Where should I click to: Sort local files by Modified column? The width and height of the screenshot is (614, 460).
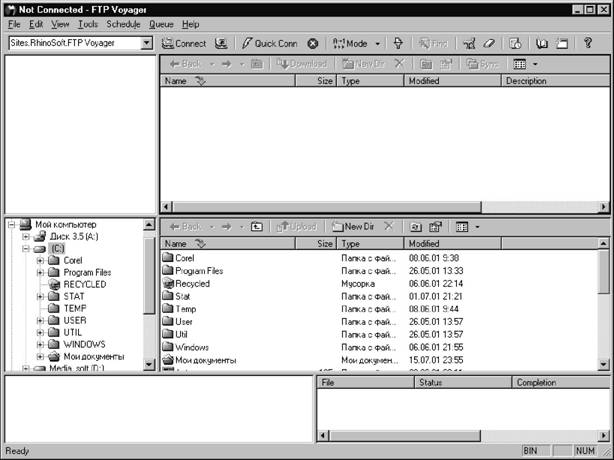425,243
